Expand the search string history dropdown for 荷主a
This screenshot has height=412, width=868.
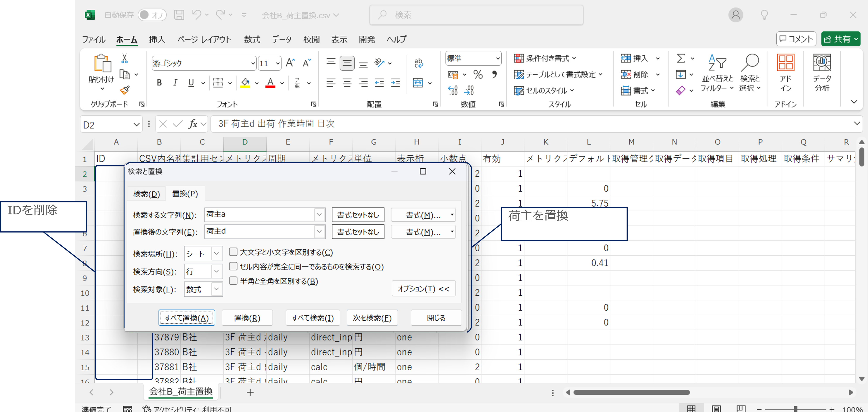(x=319, y=214)
